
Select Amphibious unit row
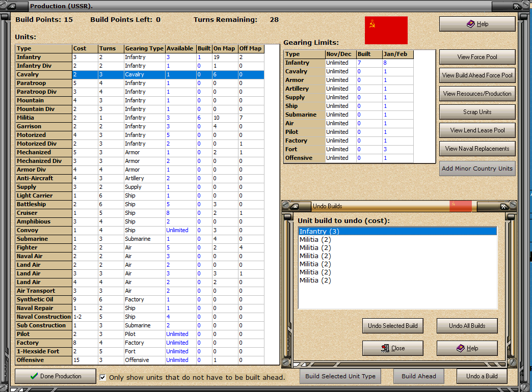click(x=140, y=221)
